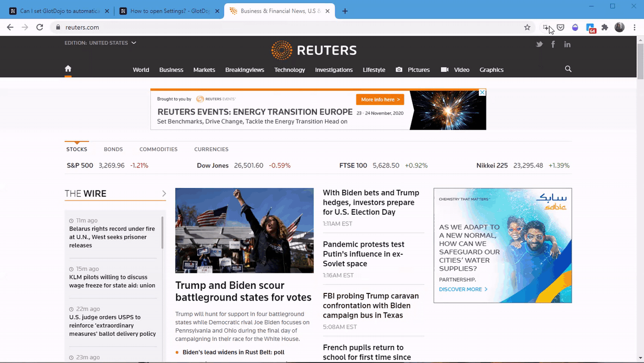Open 'Belarus rights record under fire' wire item
The image size is (644, 363).
pos(112,237)
